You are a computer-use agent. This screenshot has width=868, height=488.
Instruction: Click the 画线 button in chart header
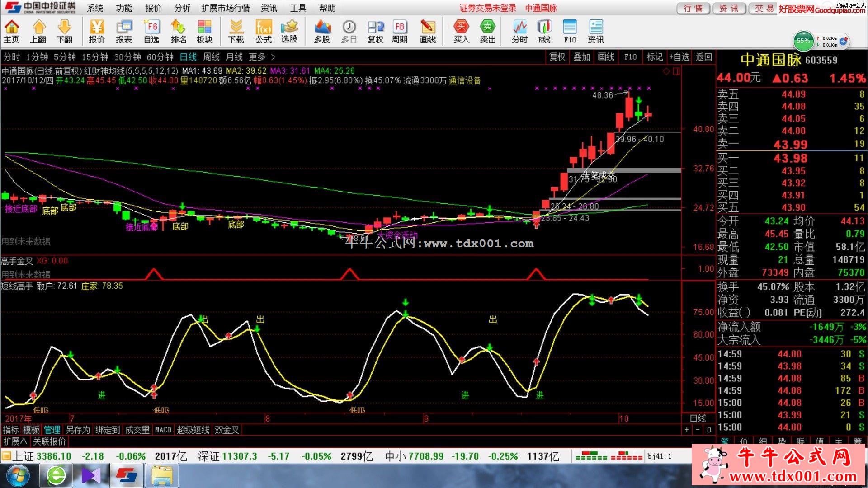point(606,57)
